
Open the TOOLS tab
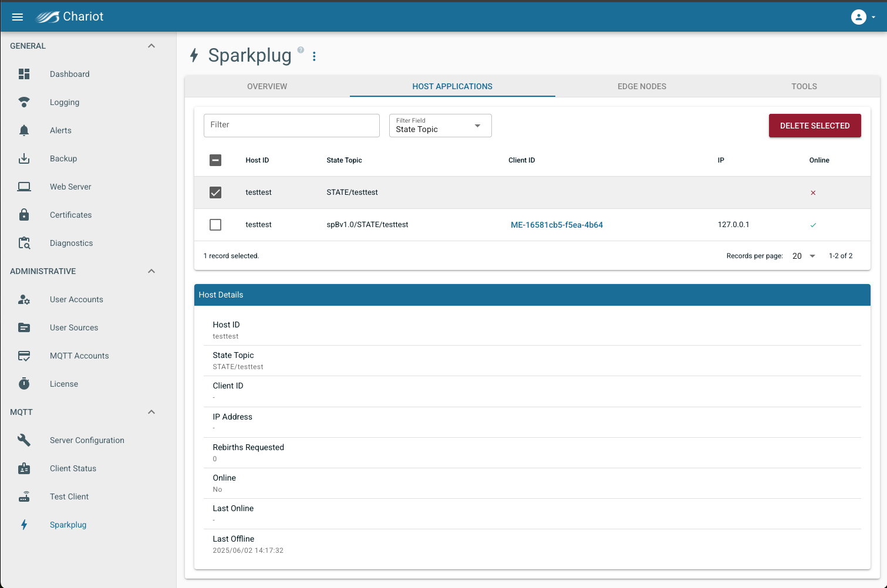click(804, 86)
